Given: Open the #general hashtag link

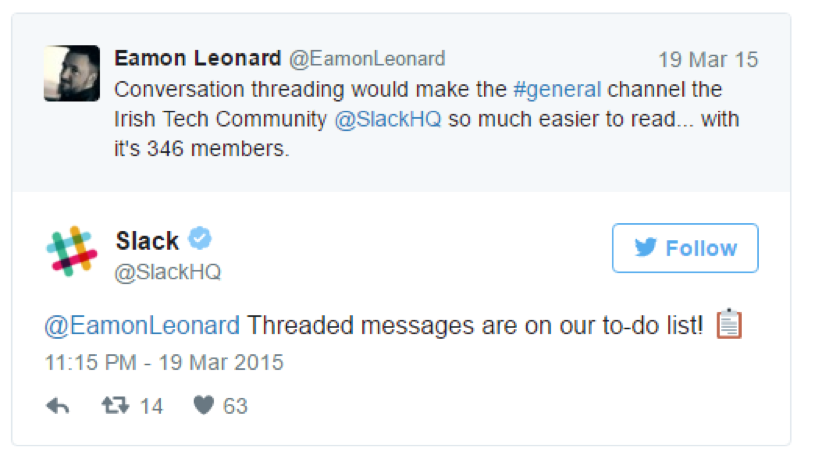Looking at the screenshot, I should [x=557, y=89].
